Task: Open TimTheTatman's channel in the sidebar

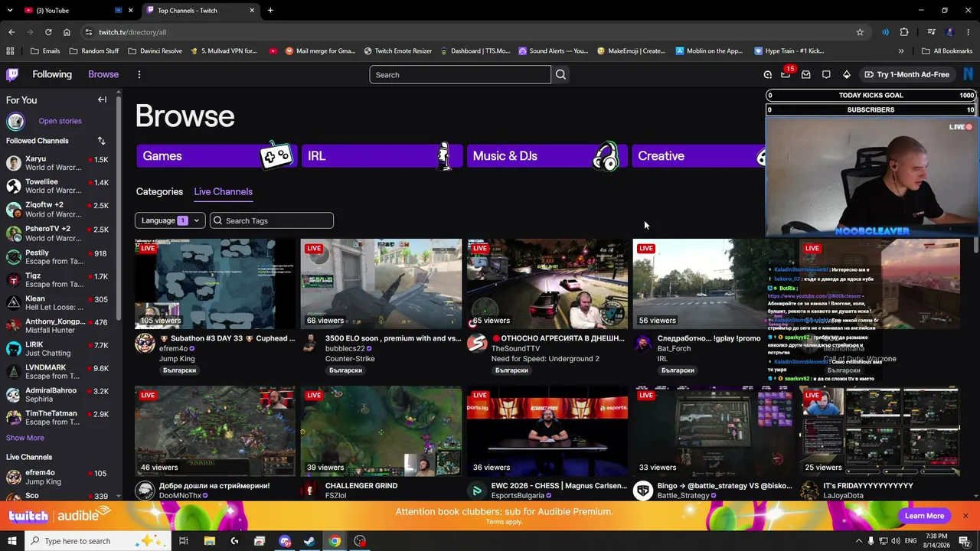Action: [57, 418]
